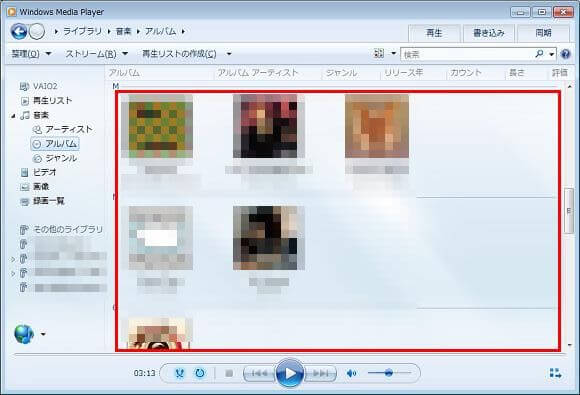Open the 同期 tab
580x395 pixels.
[x=543, y=33]
